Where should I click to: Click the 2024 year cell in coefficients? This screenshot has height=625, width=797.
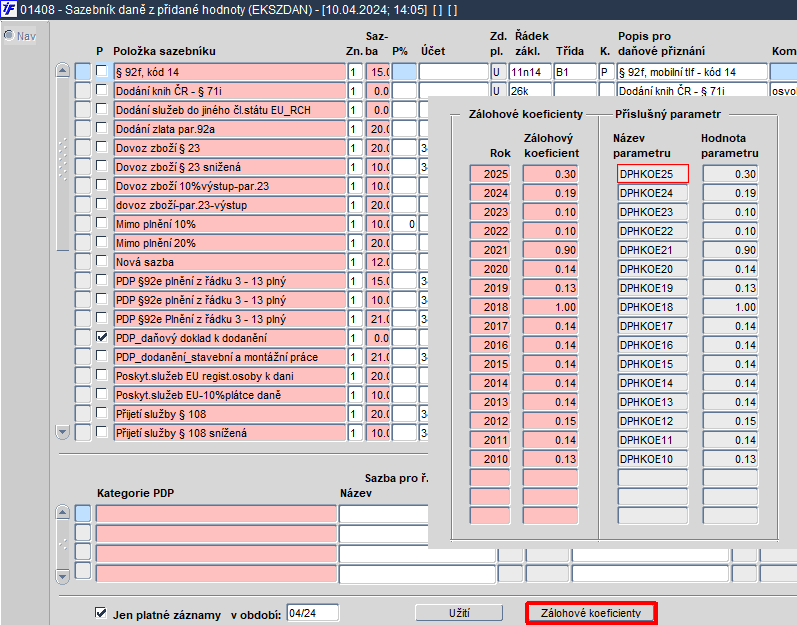(490, 193)
